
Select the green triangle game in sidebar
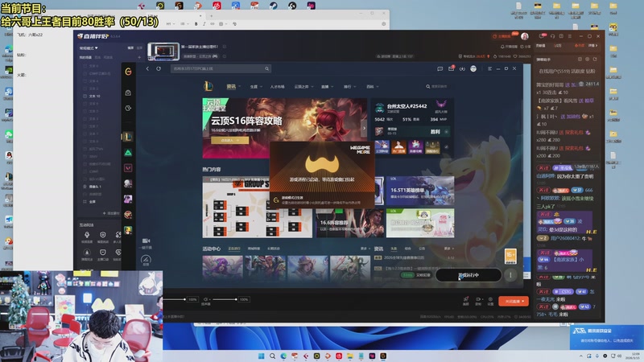point(128,153)
